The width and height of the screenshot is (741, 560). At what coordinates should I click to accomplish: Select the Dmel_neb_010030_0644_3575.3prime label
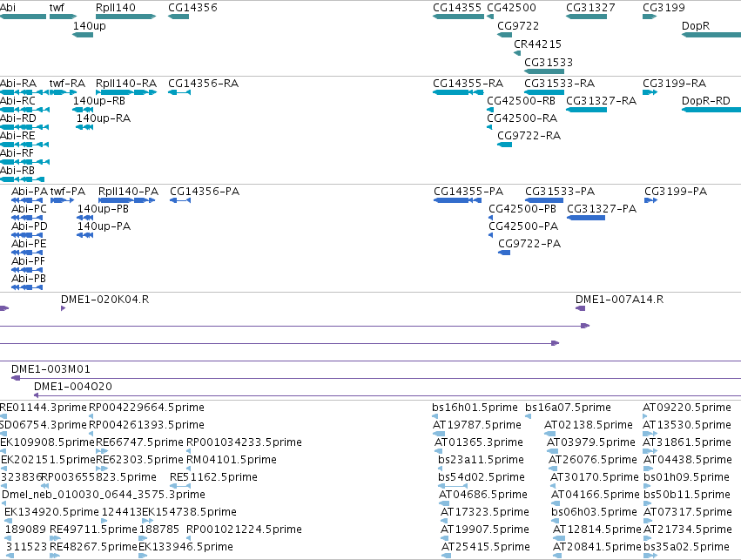104,495
